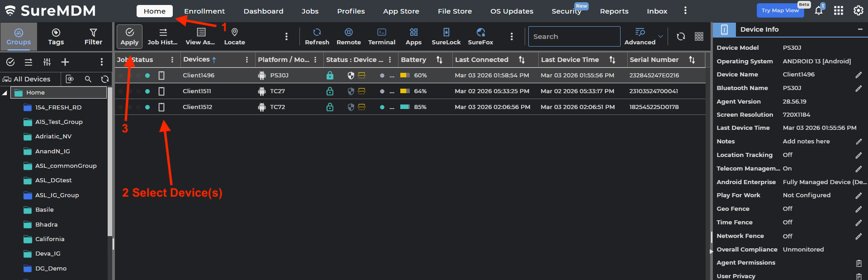Open SureFox from the toolbar
The image size is (868, 280).
click(x=480, y=36)
